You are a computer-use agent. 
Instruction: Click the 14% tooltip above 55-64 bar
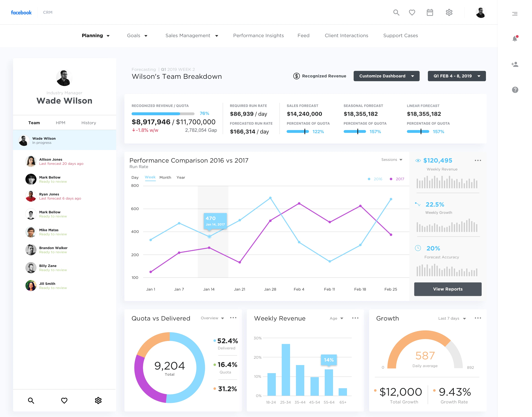(x=329, y=360)
